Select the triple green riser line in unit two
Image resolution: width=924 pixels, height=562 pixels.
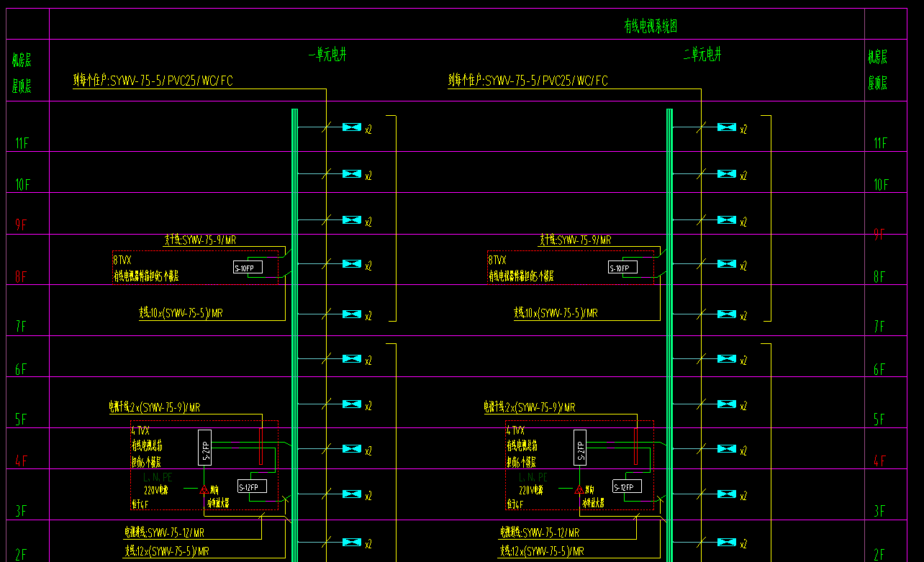click(x=669, y=335)
